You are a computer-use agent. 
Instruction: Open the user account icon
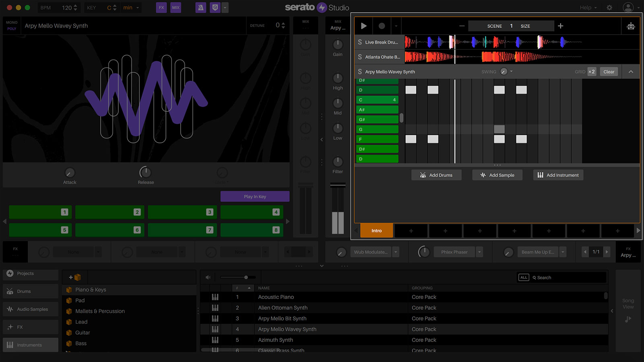click(x=628, y=7)
